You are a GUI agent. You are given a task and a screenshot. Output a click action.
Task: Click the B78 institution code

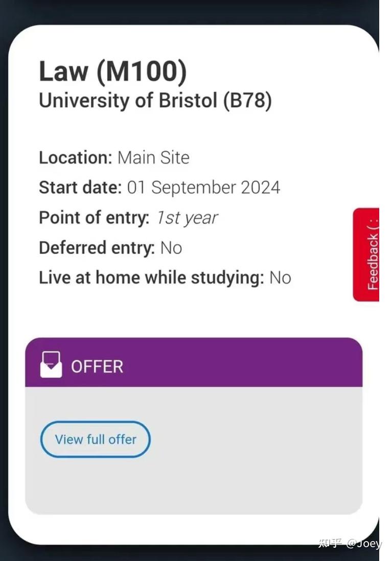(x=247, y=101)
